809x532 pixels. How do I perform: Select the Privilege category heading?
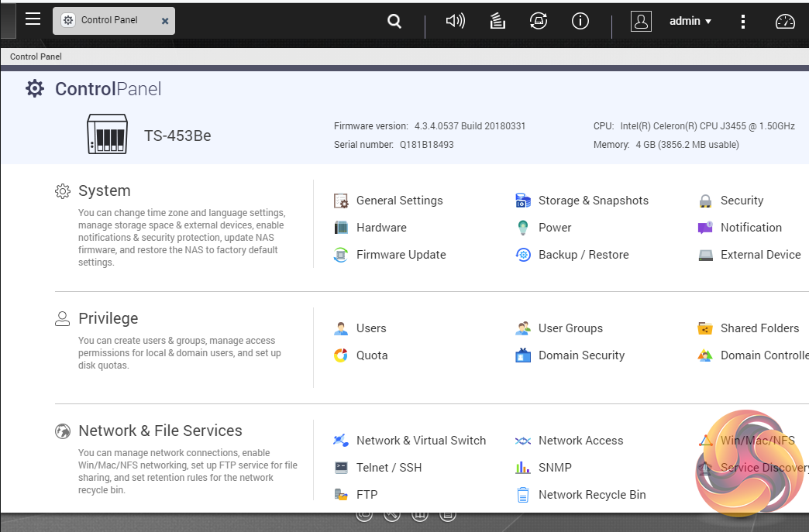tap(108, 319)
